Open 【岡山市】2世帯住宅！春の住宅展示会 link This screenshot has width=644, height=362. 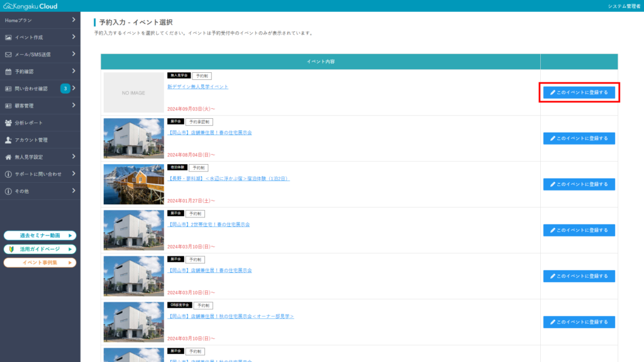(x=209, y=224)
